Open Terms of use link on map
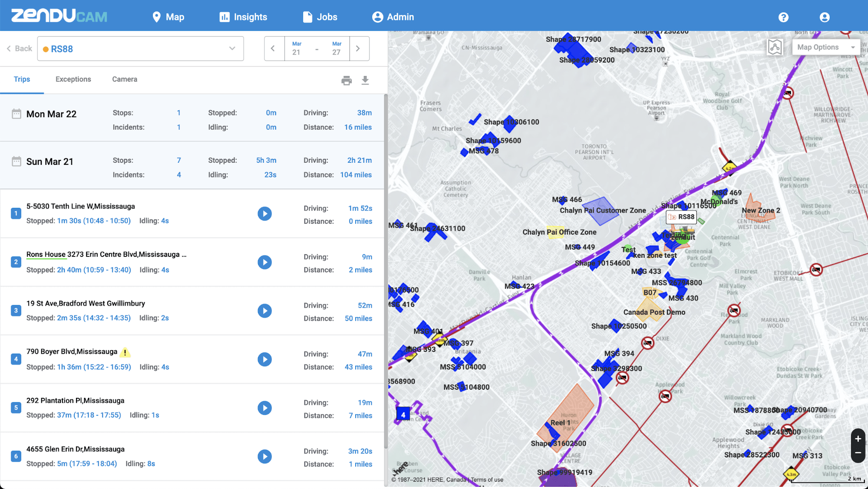This screenshot has width=868, height=489. pyautogui.click(x=487, y=480)
